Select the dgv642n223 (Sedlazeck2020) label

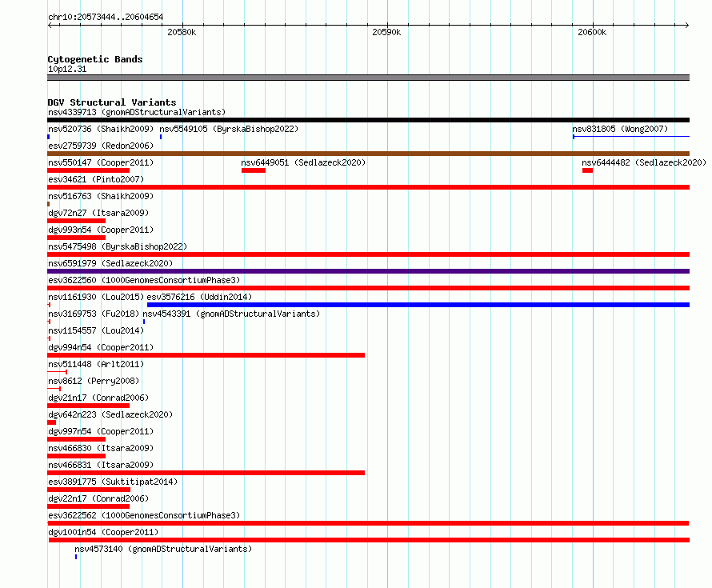point(110,414)
